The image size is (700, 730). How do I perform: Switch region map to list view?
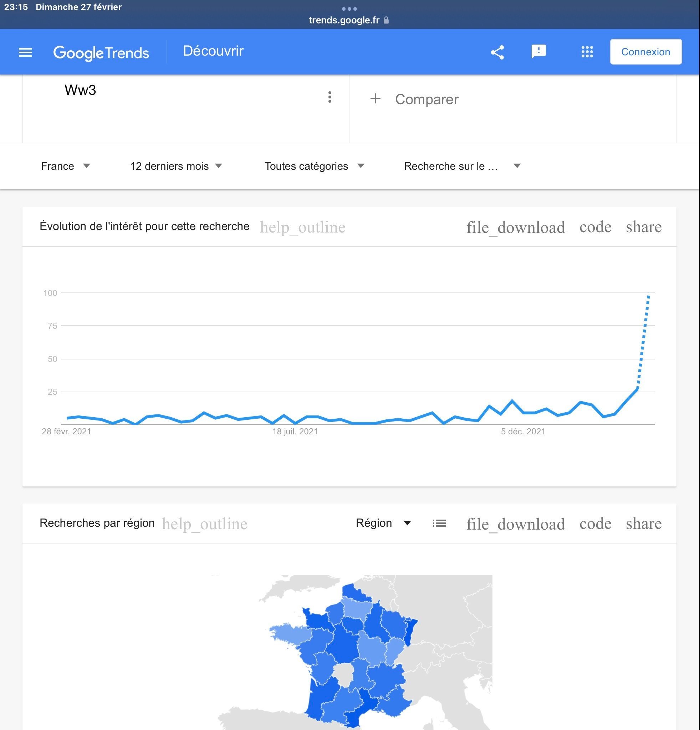tap(439, 523)
